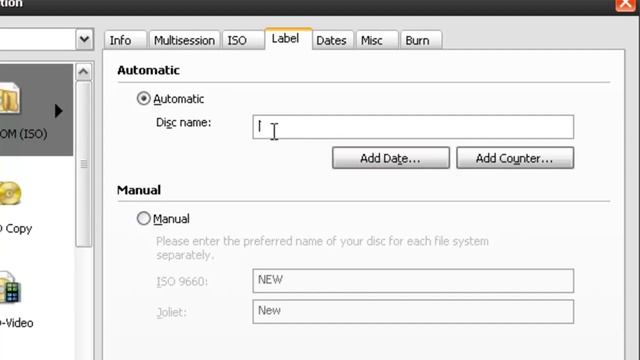Open the disc type dropdown arrow
Viewport: 640px width, 360px height.
[84, 40]
